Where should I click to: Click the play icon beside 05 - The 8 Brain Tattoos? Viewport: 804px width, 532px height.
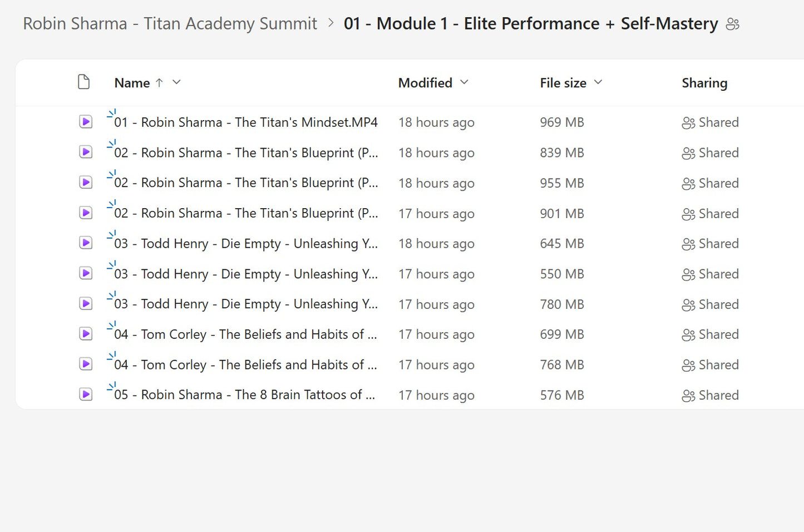pos(85,395)
